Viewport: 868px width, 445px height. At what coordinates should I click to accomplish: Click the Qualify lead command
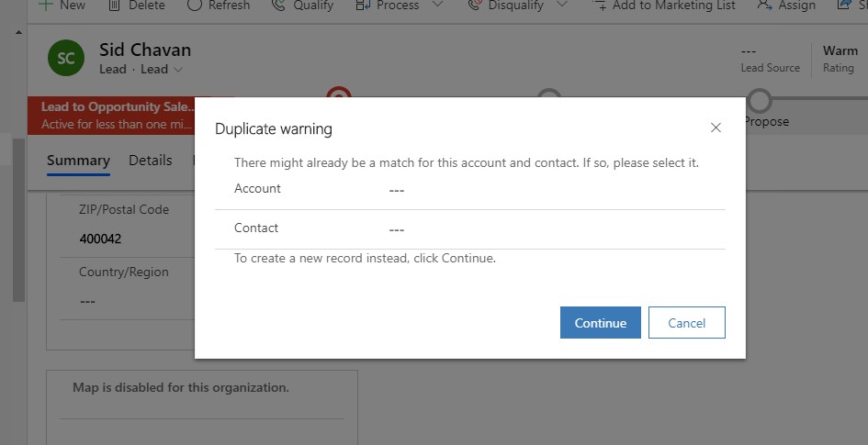point(302,5)
